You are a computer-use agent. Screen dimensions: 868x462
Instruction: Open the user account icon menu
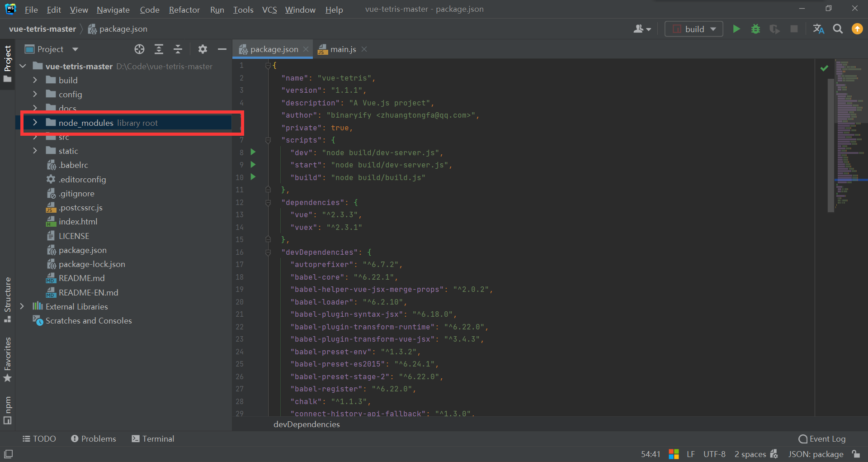[642, 29]
